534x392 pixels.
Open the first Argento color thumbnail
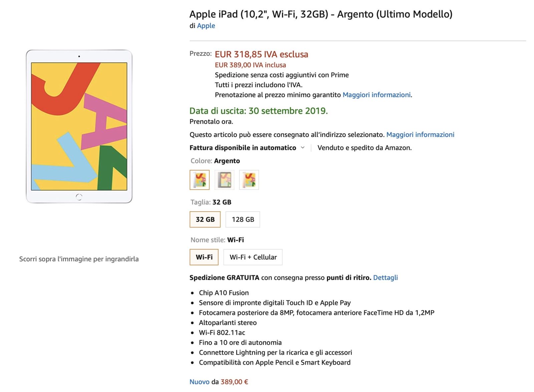coord(199,179)
